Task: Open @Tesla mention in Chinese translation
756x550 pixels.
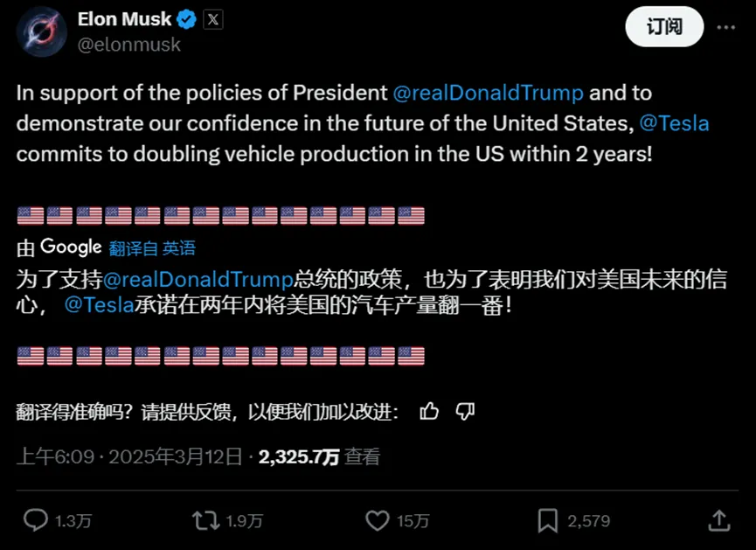Action: coord(100,305)
